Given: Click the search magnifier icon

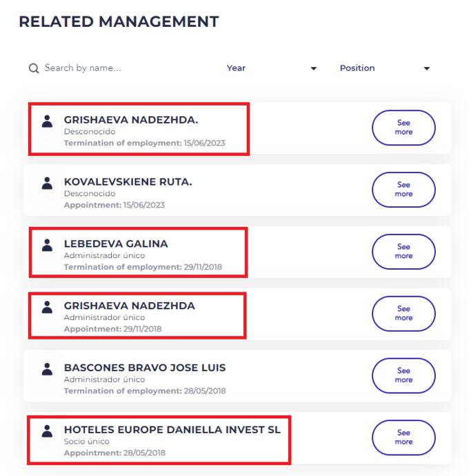Looking at the screenshot, I should tap(33, 68).
